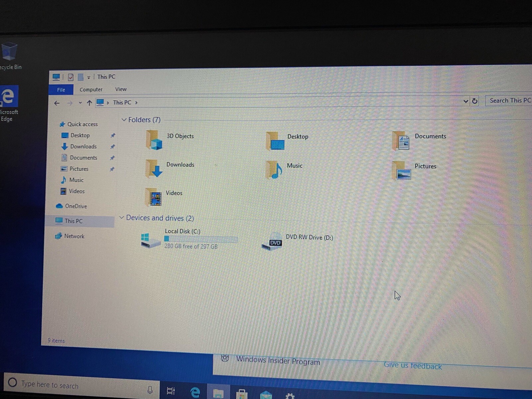Click the chevron before This PC in address bar
Viewport: 532px width, 399px height.
pyautogui.click(x=108, y=103)
